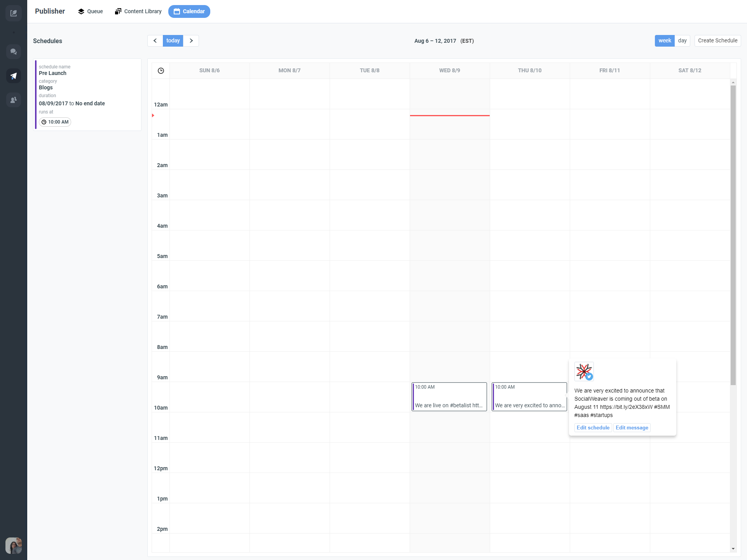The width and height of the screenshot is (747, 560).
Task: Click the Edit schedule link
Action: pyautogui.click(x=593, y=428)
